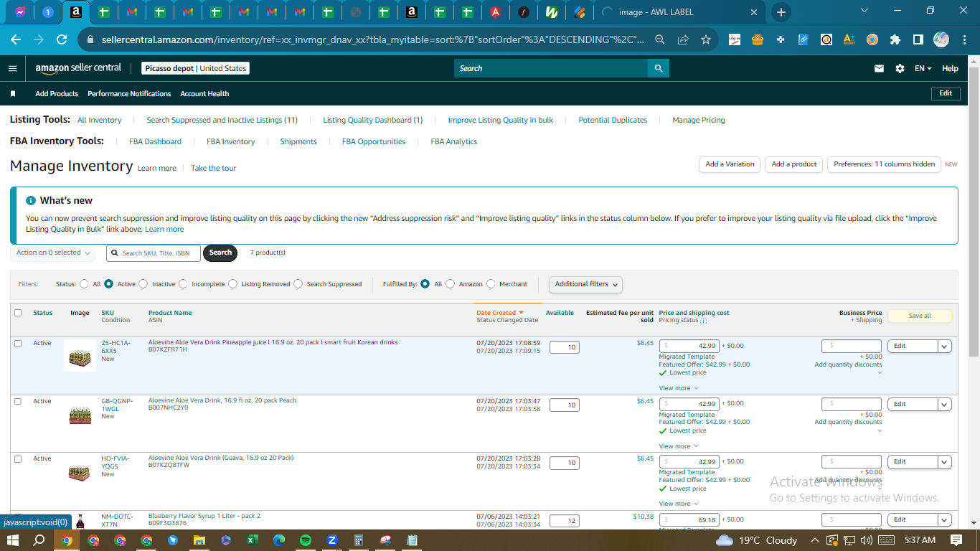Screen dimensions: 980x551
Task: Open Edit dropdown arrow for Guava row
Action: click(x=945, y=462)
